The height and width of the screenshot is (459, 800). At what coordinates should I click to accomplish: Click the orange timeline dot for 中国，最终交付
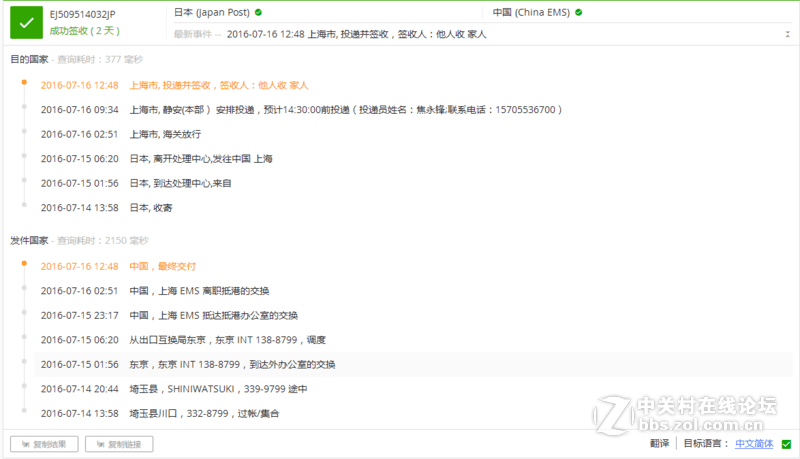coord(24,263)
